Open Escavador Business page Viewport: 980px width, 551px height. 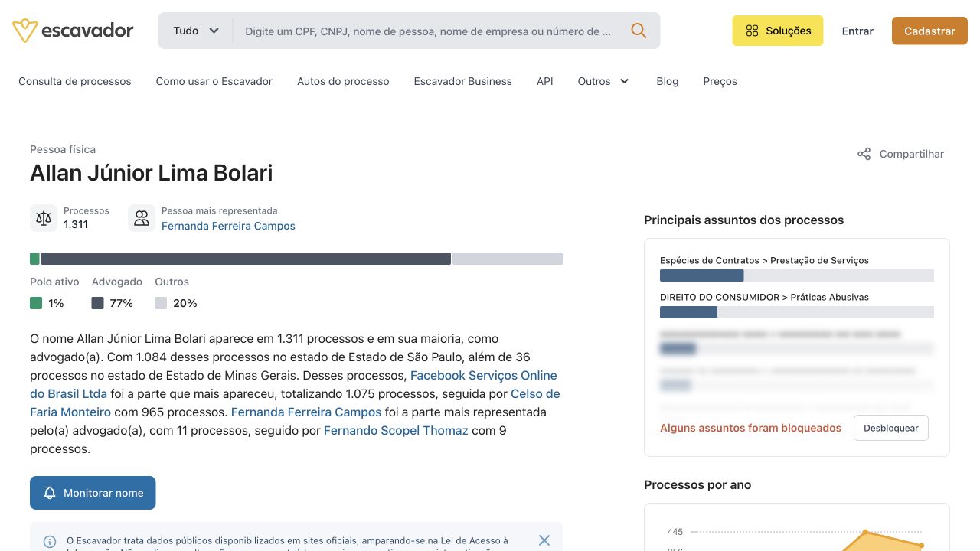click(462, 81)
